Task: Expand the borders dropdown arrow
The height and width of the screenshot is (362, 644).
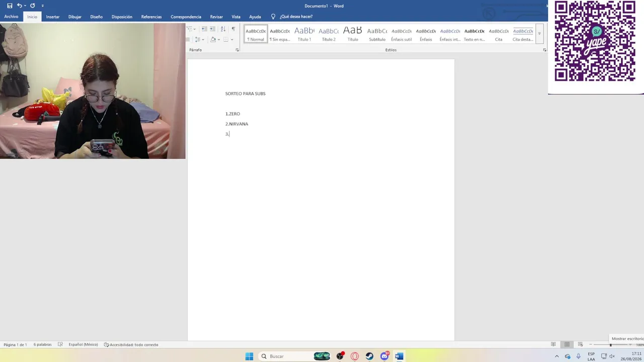Action: tap(232, 39)
